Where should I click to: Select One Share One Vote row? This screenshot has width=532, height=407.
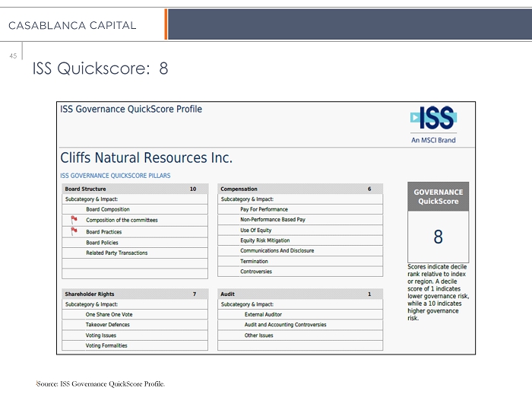[x=109, y=314]
